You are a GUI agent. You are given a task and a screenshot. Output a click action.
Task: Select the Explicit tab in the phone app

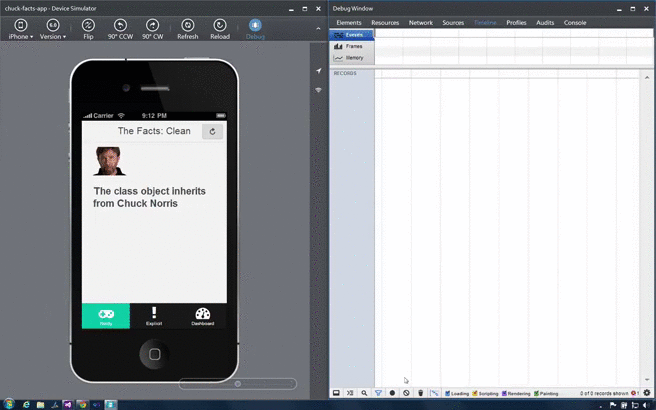pyautogui.click(x=154, y=316)
